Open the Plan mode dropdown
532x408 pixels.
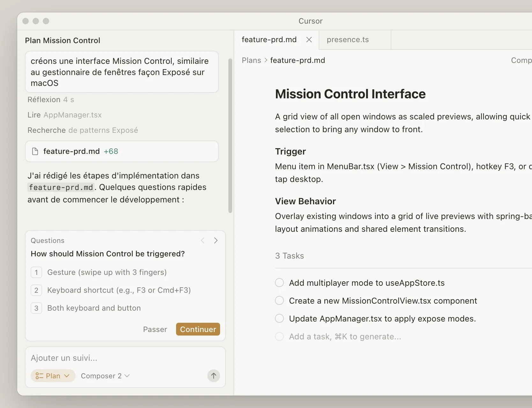[53, 376]
